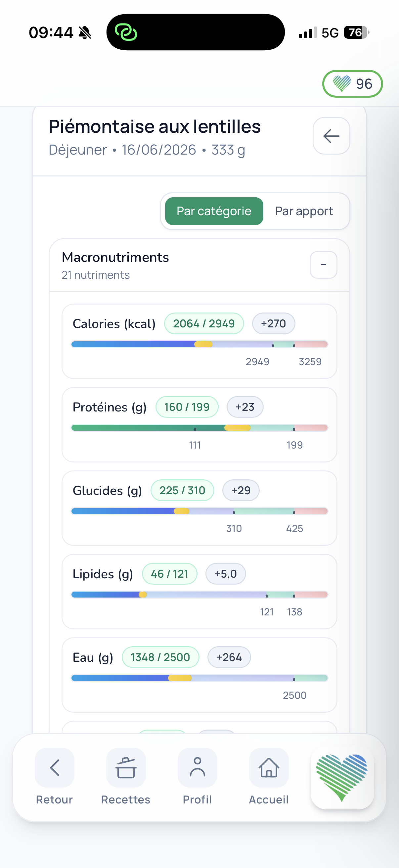Viewport: 399px width, 868px height.
Task: Tap the back arrow beside Piémontaise aux lentilles
Action: (331, 136)
